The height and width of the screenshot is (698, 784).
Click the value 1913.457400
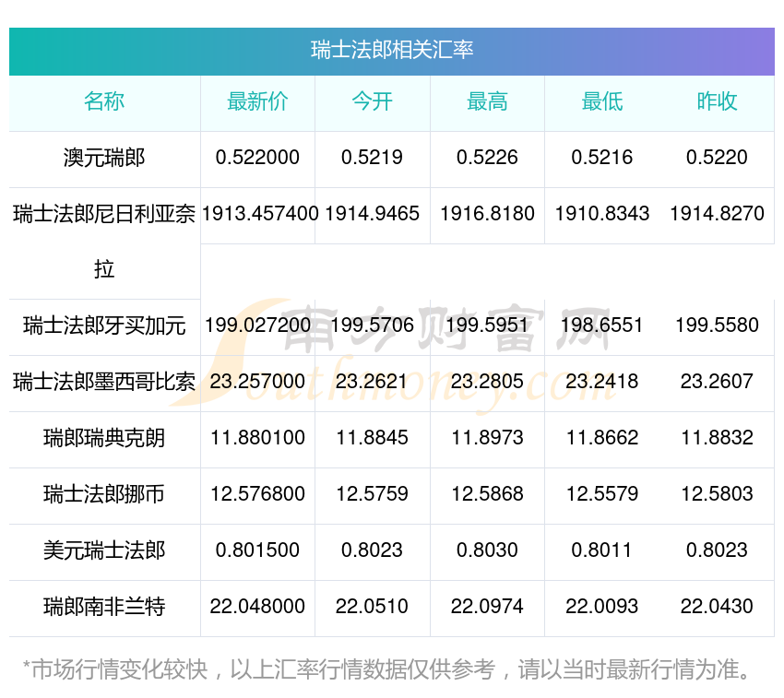point(260,214)
